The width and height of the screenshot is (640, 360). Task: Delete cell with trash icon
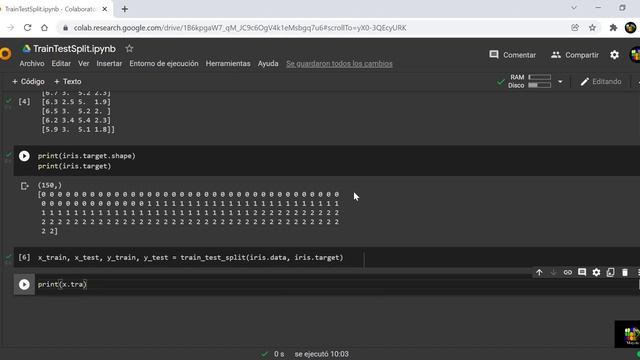[625, 272]
